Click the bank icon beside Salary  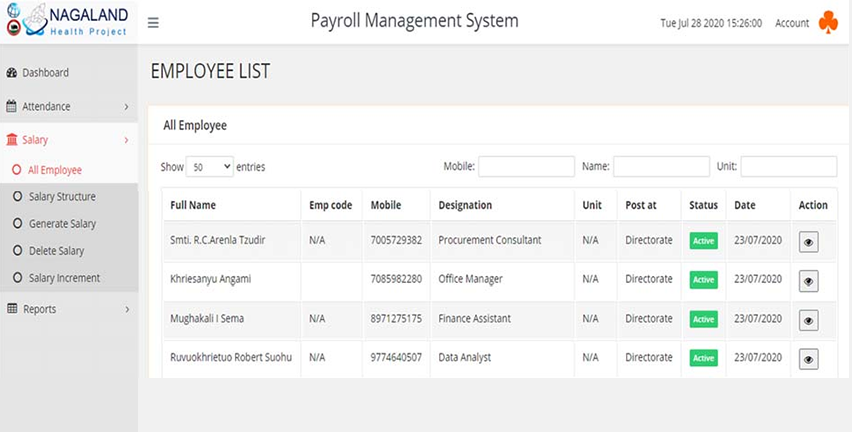click(x=11, y=140)
